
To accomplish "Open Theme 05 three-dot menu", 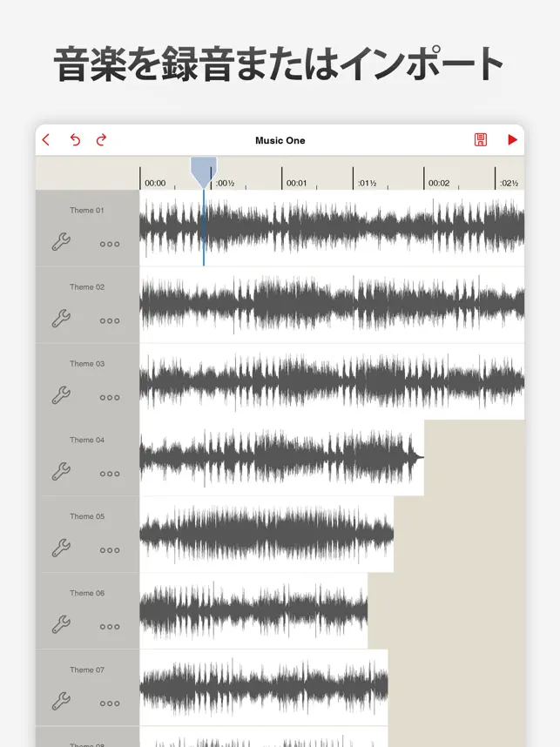I will coord(110,550).
